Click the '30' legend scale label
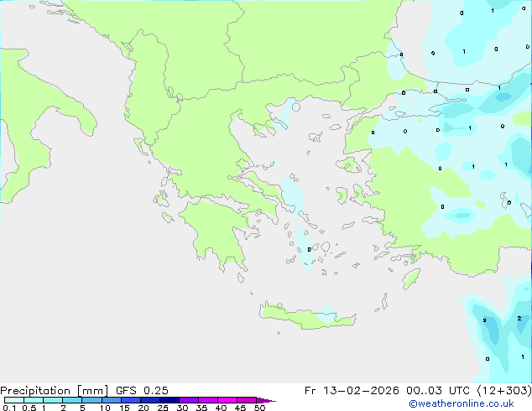This screenshot has height=411, width=532. 183,408
